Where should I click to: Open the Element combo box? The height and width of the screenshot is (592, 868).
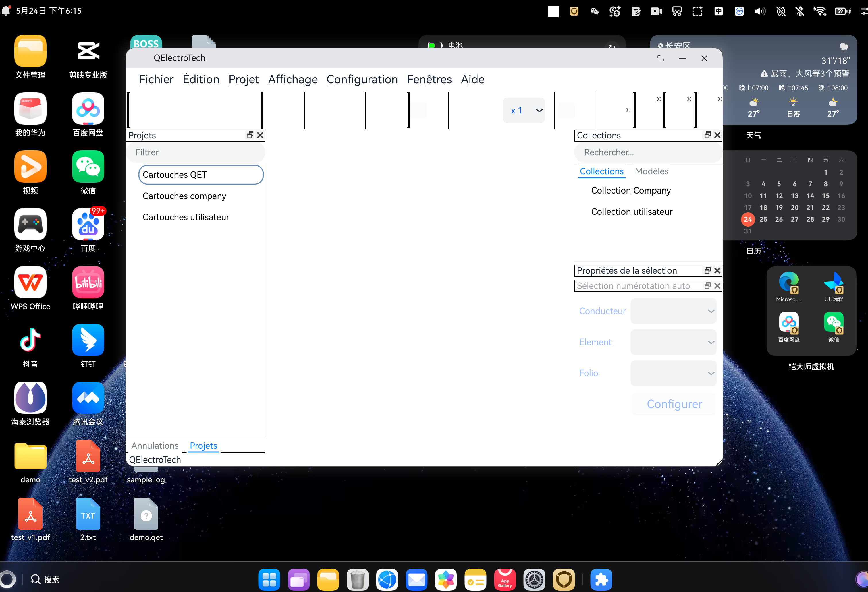[x=673, y=342]
